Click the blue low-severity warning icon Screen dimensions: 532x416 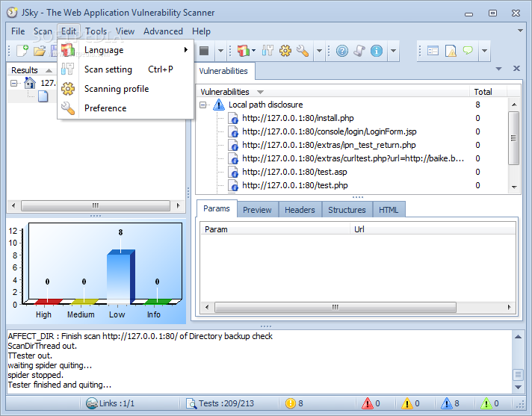coord(447,403)
